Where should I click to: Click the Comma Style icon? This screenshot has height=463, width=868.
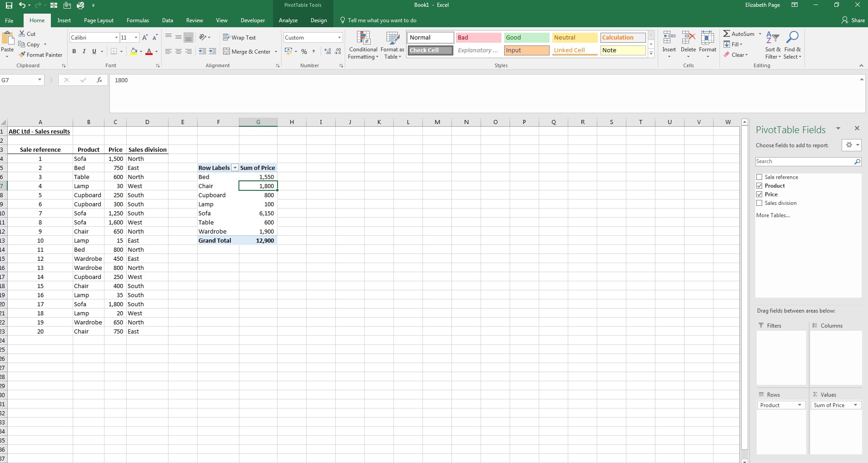coord(314,51)
